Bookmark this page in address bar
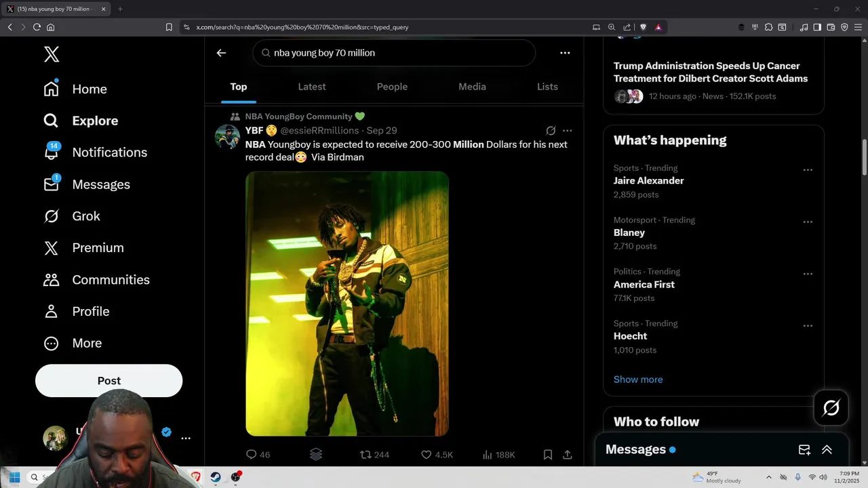The width and height of the screenshot is (868, 488). (169, 27)
